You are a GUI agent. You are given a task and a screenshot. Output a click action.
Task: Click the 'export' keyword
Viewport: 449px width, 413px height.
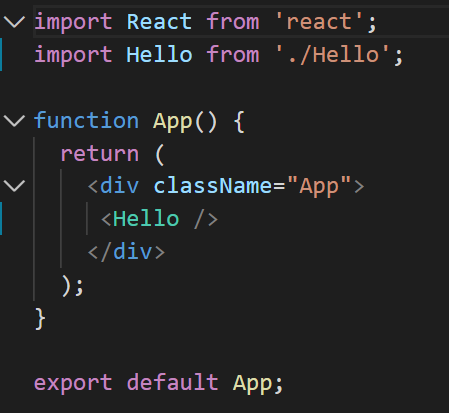pos(73,383)
